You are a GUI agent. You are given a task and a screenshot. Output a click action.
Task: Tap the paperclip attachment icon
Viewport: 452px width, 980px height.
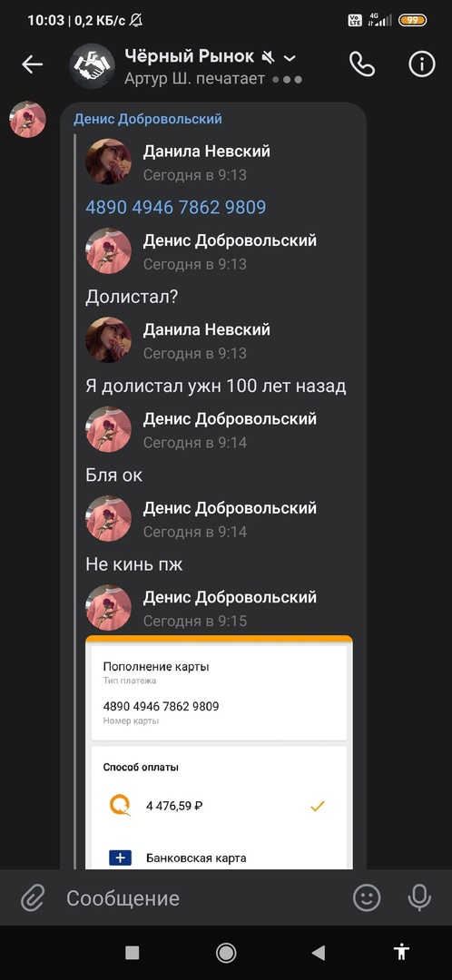pyautogui.click(x=32, y=898)
